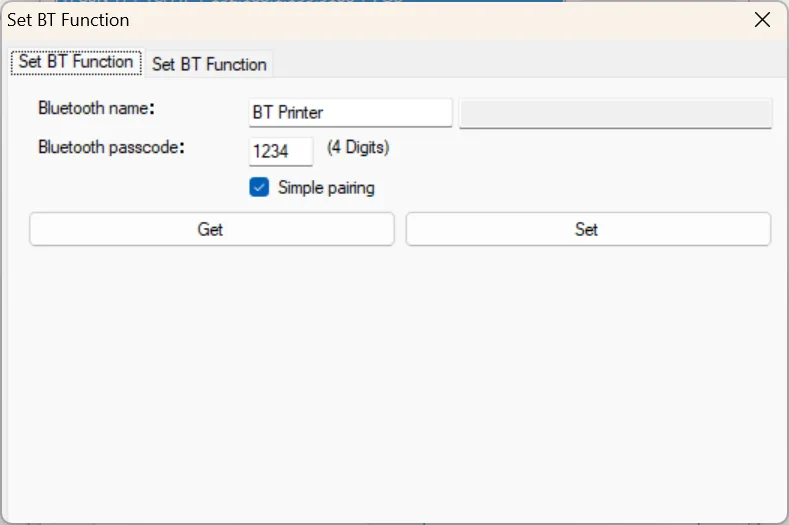Select the first Set BT Function tab
The image size is (789, 525).
[x=76, y=62]
